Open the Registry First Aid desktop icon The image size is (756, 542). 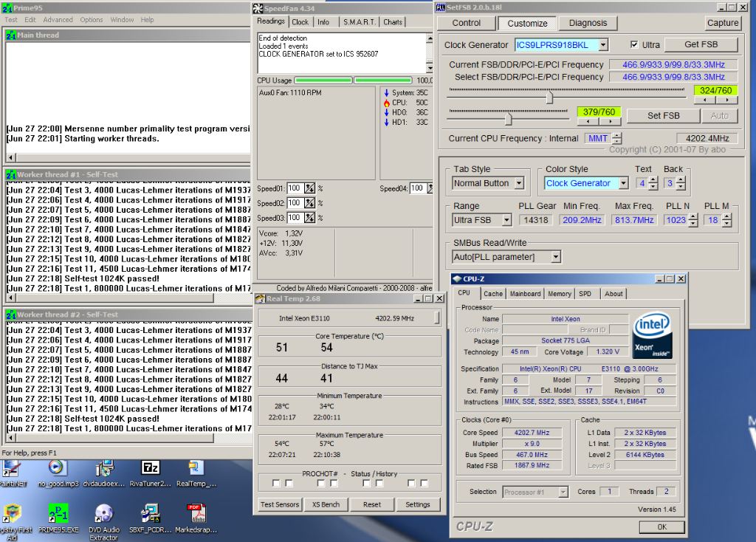click(x=12, y=513)
